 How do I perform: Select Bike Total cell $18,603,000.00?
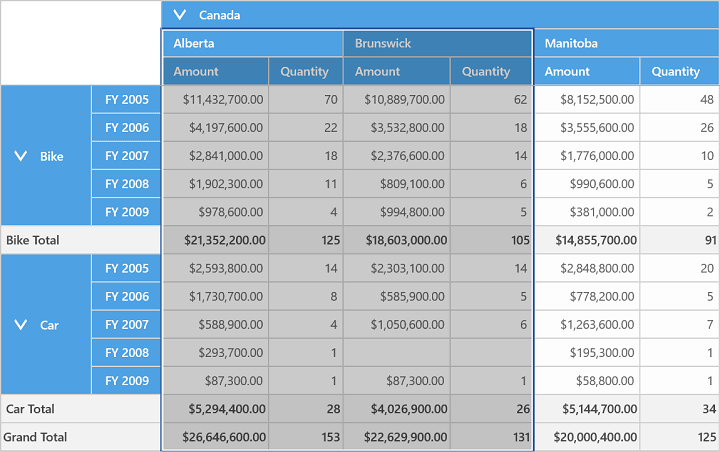click(397, 240)
